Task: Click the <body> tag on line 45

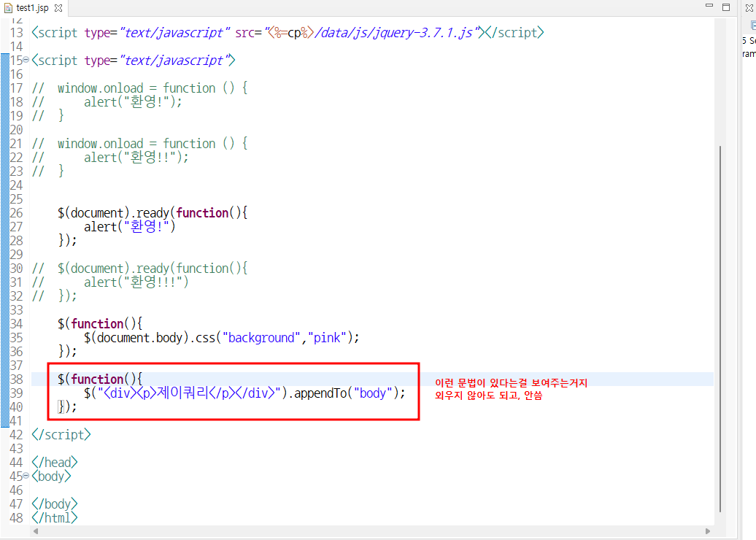Action: click(51, 477)
